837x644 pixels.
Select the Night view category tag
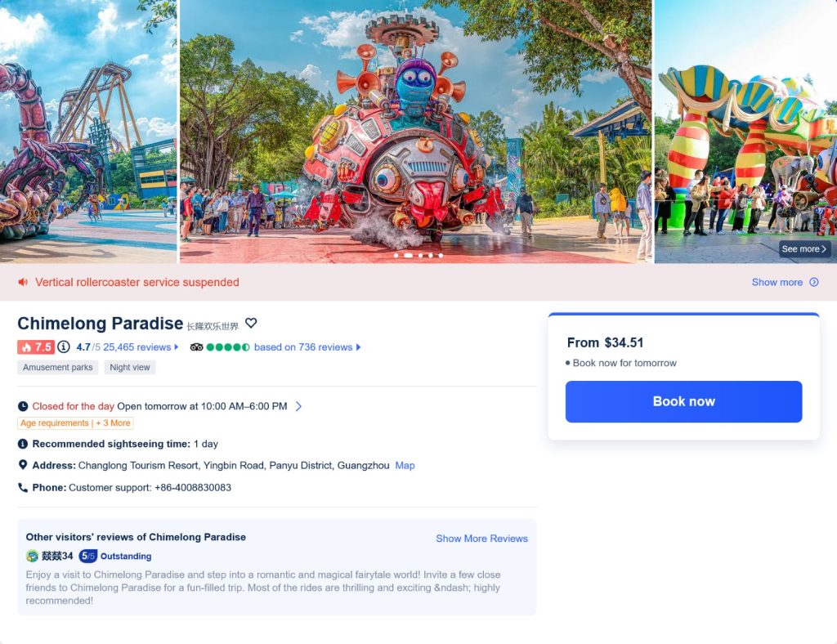129,367
